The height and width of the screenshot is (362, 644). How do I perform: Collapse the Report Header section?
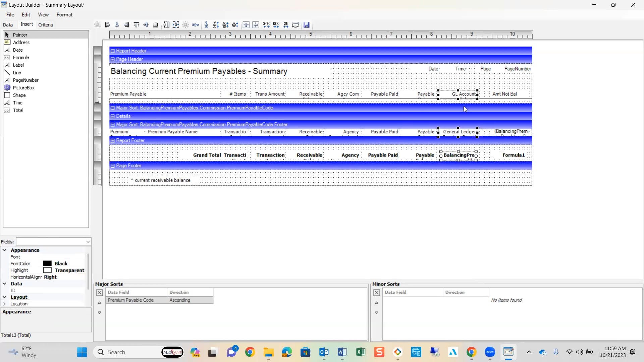[x=113, y=51]
